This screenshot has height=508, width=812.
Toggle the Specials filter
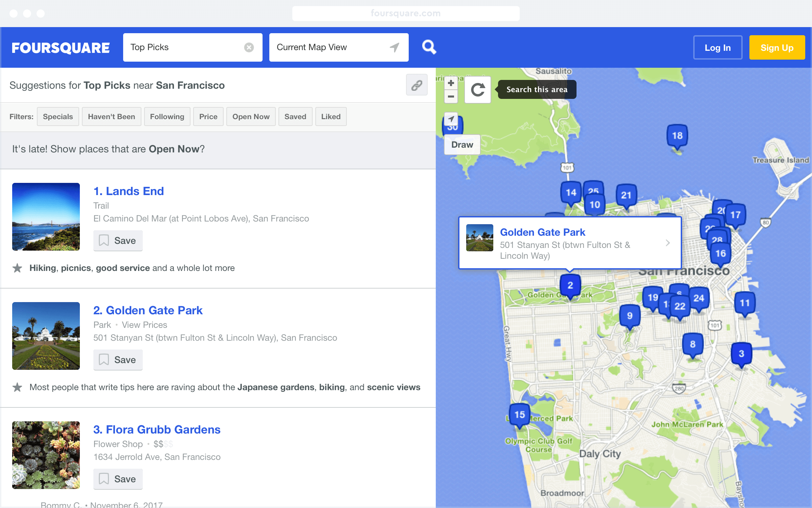click(58, 117)
